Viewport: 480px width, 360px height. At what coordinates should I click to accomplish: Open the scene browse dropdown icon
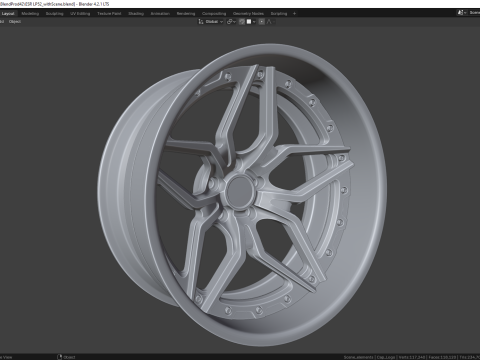click(x=462, y=13)
